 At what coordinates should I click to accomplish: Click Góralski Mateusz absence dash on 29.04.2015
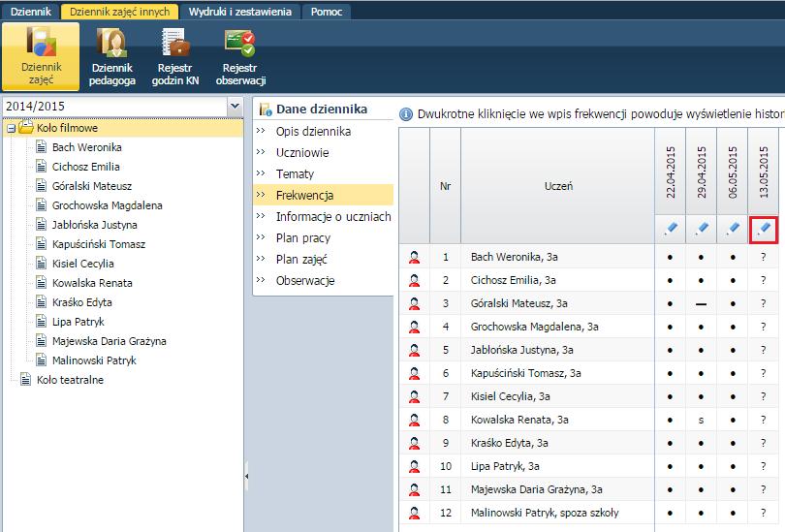[702, 303]
